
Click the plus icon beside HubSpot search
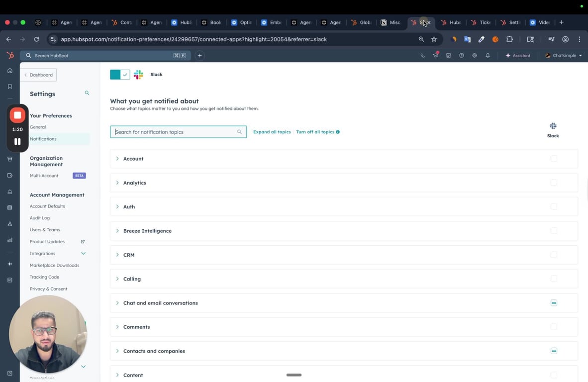200,56
